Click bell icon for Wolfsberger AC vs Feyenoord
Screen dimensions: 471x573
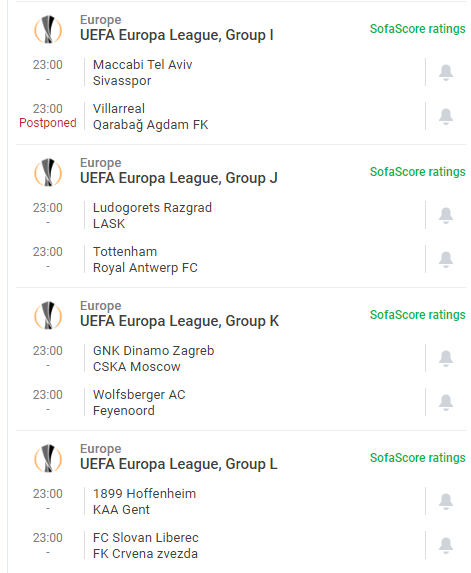pyautogui.click(x=446, y=403)
